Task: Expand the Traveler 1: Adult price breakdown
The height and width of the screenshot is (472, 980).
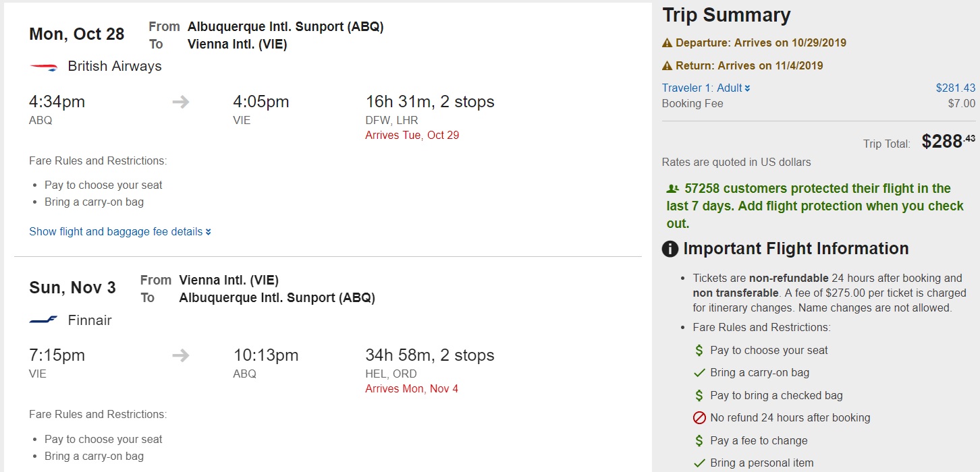Action: click(706, 88)
